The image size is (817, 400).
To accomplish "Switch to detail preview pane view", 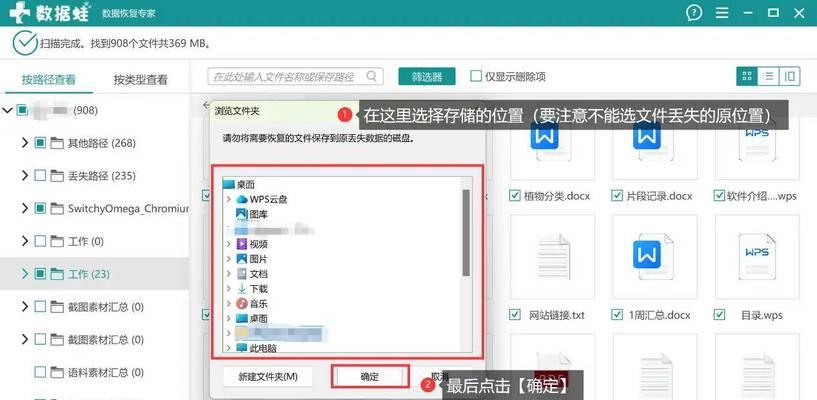I will [x=789, y=77].
